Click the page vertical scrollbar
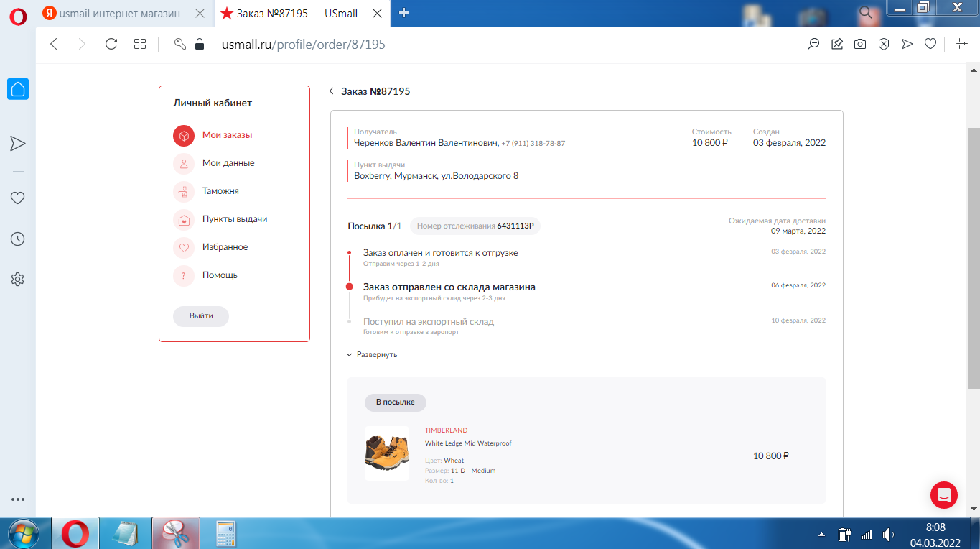The image size is (980, 549). pyautogui.click(x=974, y=259)
